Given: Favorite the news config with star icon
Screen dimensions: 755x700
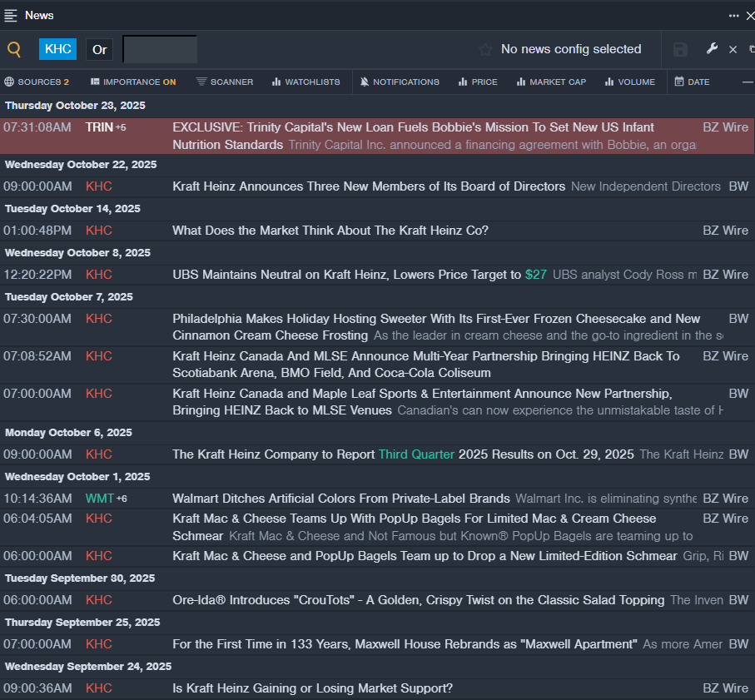Looking at the screenshot, I should (485, 49).
